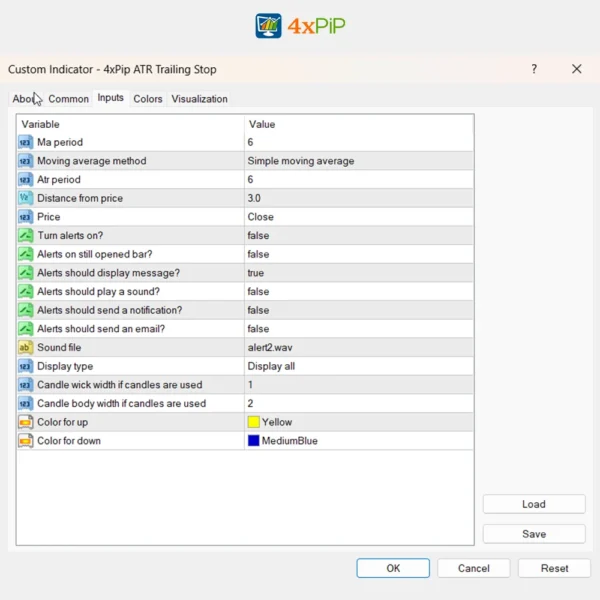Viewport: 600px width, 600px height.
Task: Click the Color for up row icon
Action: (25, 422)
